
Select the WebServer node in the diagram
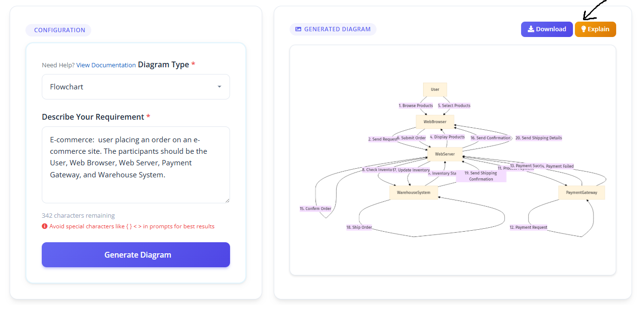445,154
